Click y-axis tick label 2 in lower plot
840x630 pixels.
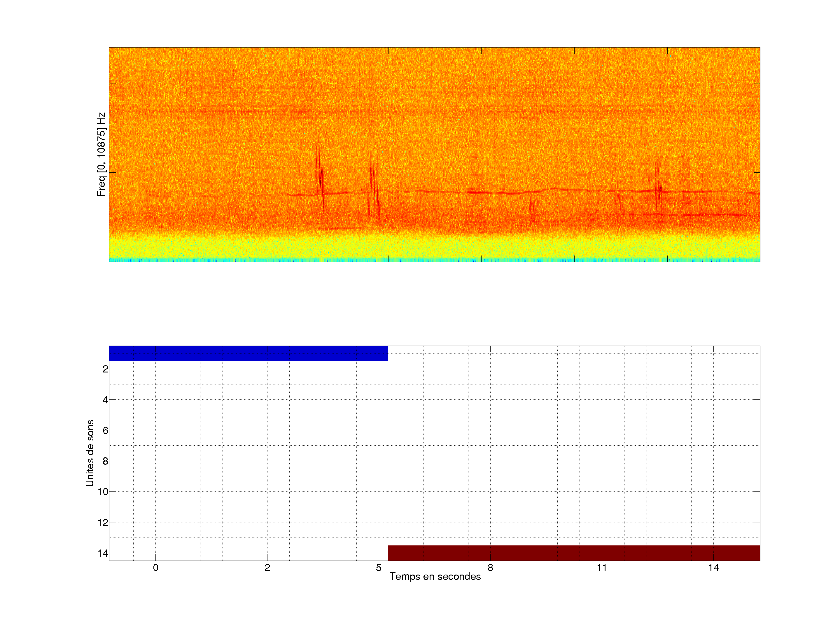coord(105,369)
